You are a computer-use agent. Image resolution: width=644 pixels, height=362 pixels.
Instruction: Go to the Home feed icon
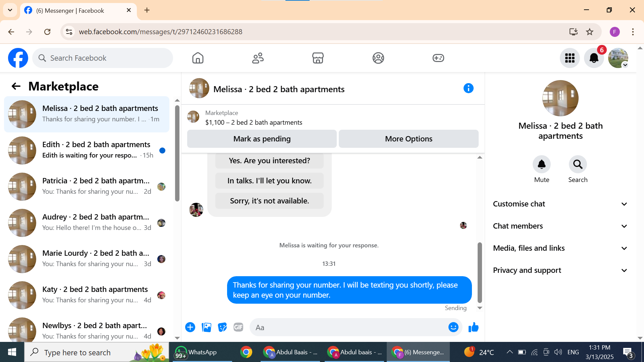point(198,58)
